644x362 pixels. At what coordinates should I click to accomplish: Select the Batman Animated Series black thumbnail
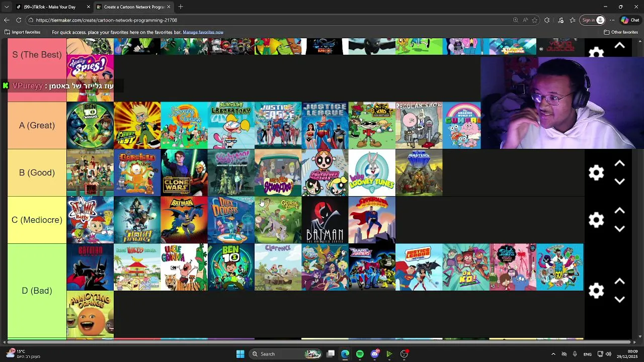pyautogui.click(x=325, y=220)
